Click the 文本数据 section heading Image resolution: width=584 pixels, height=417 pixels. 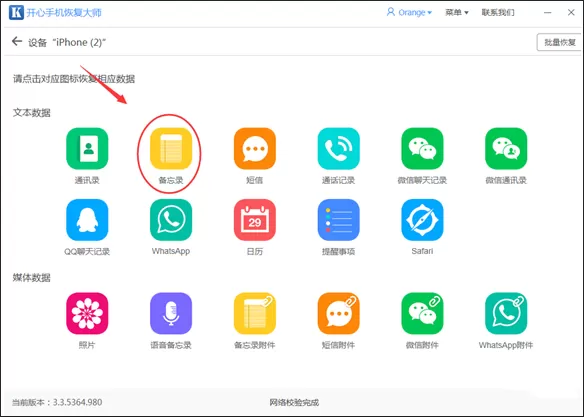click(32, 113)
